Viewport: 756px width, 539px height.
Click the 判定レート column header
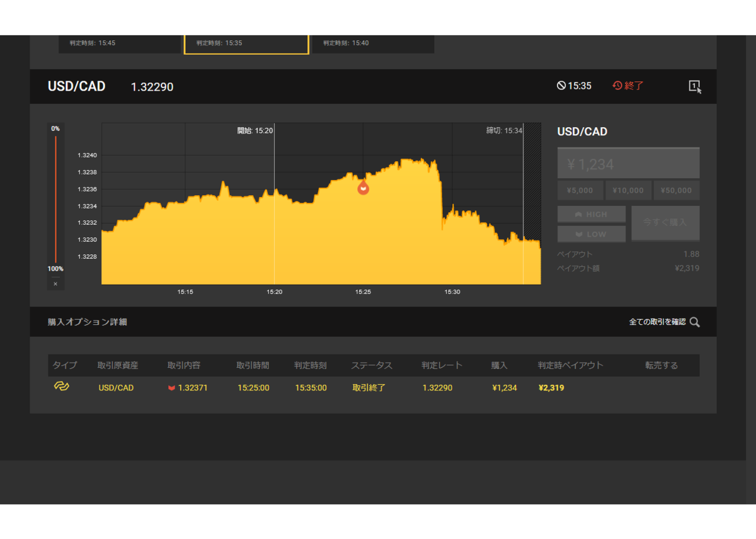[442, 365]
